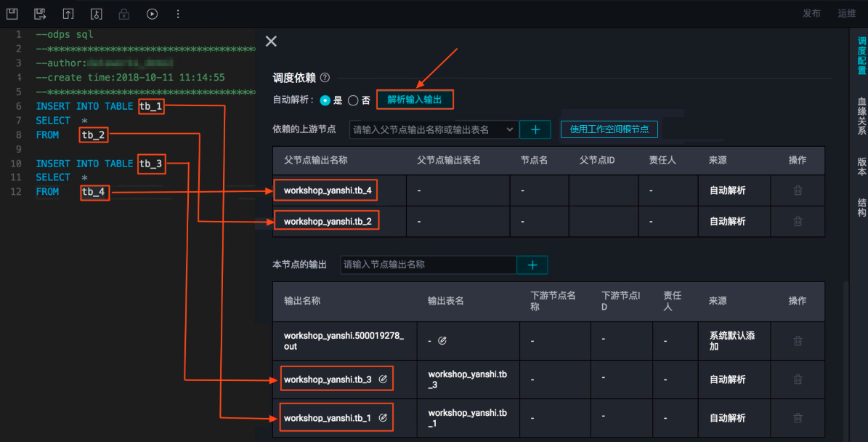Click the 父节点ID column header
868x442 pixels.
tap(597, 160)
